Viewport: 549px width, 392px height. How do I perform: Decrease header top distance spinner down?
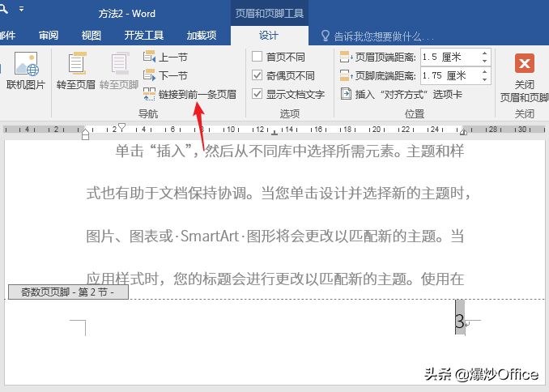[x=484, y=61]
